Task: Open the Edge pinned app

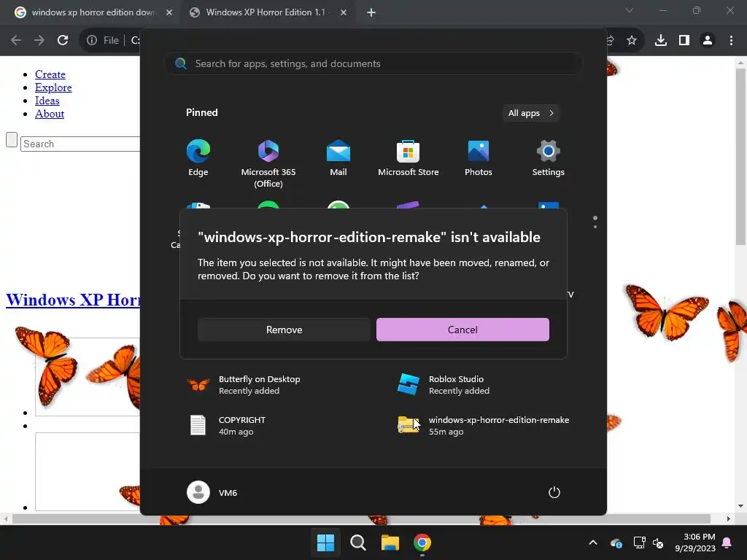Action: click(x=198, y=158)
